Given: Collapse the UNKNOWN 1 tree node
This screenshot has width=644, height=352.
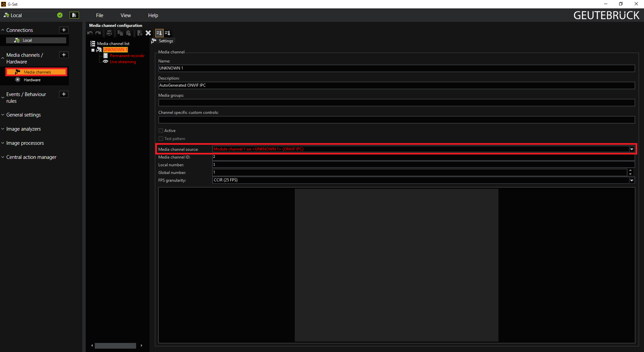Looking at the screenshot, I should [x=93, y=50].
